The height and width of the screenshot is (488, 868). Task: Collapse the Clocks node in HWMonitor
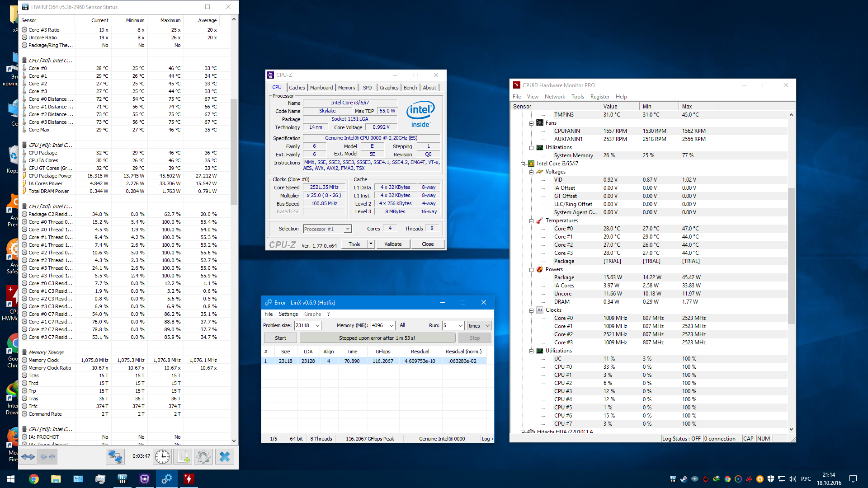[532, 310]
